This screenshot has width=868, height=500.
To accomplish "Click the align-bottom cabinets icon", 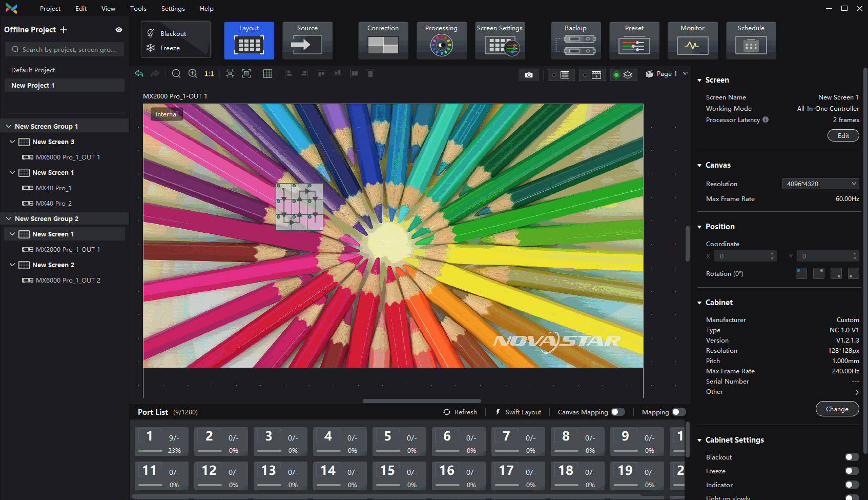I will pos(338,74).
